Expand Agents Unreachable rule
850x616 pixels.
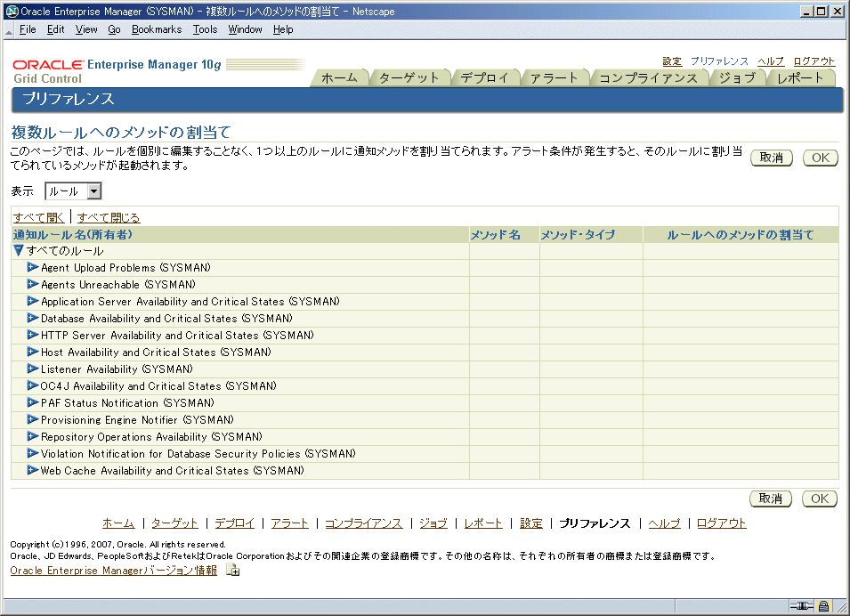click(x=33, y=284)
